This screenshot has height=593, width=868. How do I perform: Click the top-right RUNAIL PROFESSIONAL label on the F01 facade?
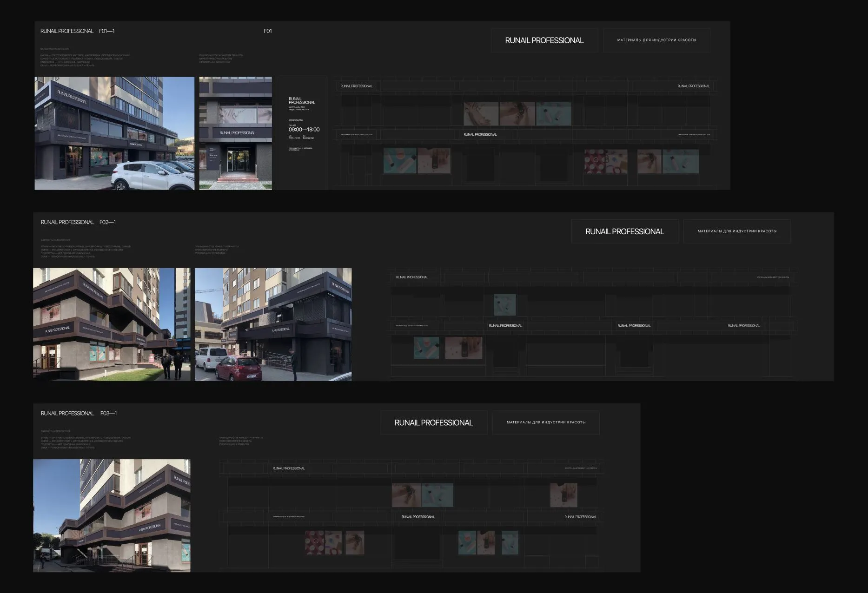click(x=694, y=86)
